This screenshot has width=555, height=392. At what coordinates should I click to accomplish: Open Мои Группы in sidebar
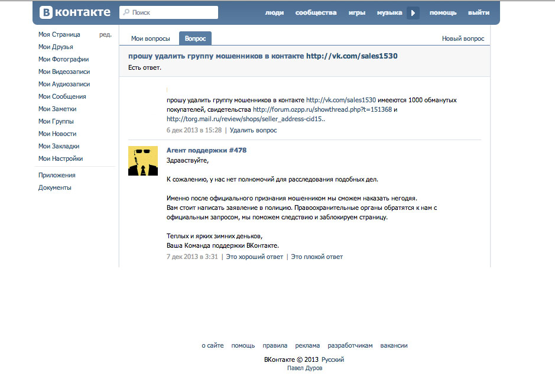[x=56, y=121]
